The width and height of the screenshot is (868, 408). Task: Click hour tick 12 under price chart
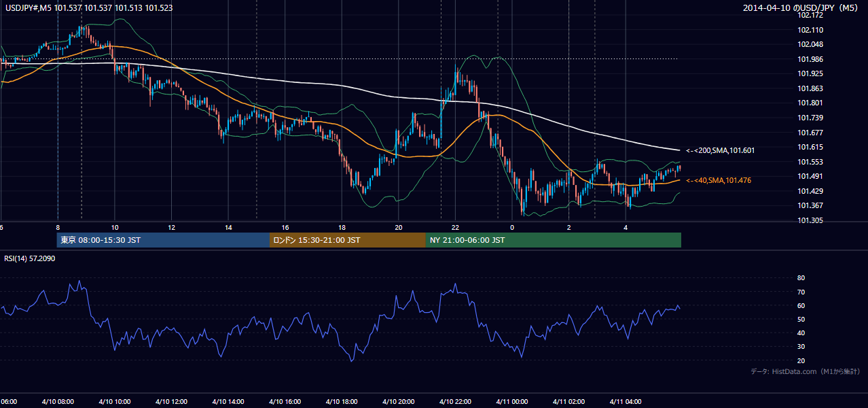point(171,228)
